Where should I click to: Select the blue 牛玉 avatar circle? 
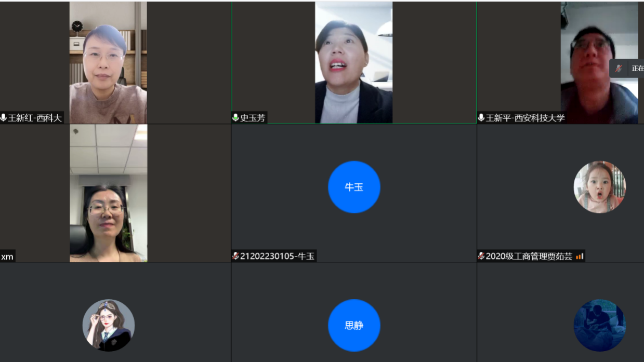(354, 187)
